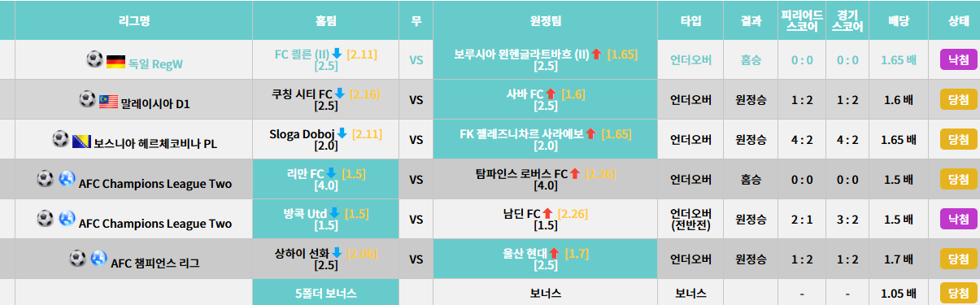Select FK 젤레즈니차르 사라예보 away team cell
The height and width of the screenshot is (305, 980).
pos(546,139)
